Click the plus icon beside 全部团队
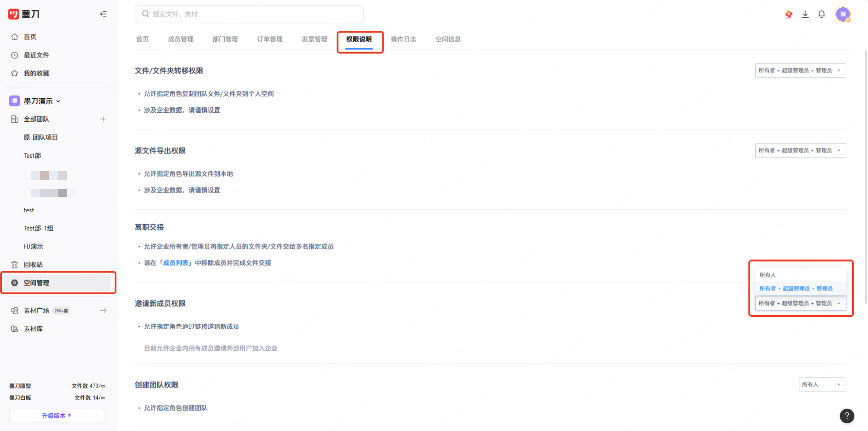 (x=103, y=119)
